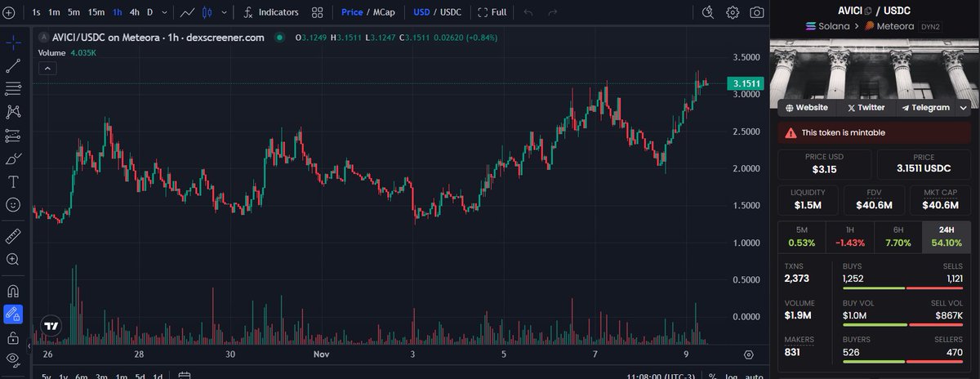The width and height of the screenshot is (980, 379).
Task: Show the 24H stats tab
Action: [x=947, y=236]
